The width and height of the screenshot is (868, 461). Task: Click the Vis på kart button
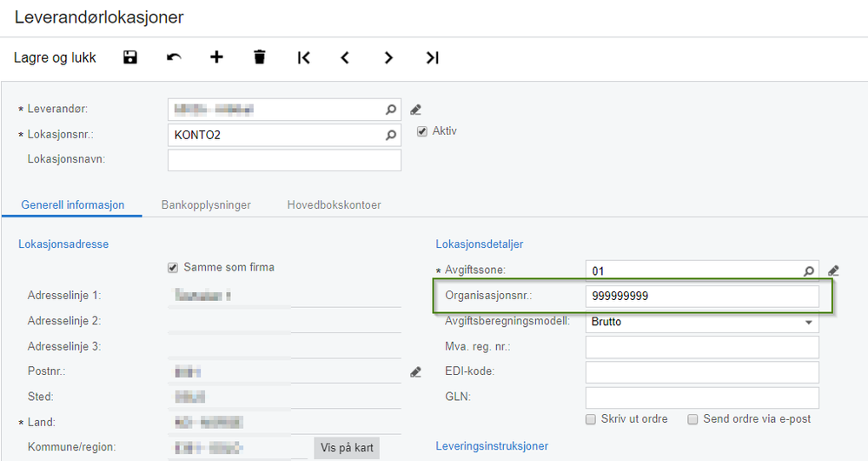tap(347, 448)
